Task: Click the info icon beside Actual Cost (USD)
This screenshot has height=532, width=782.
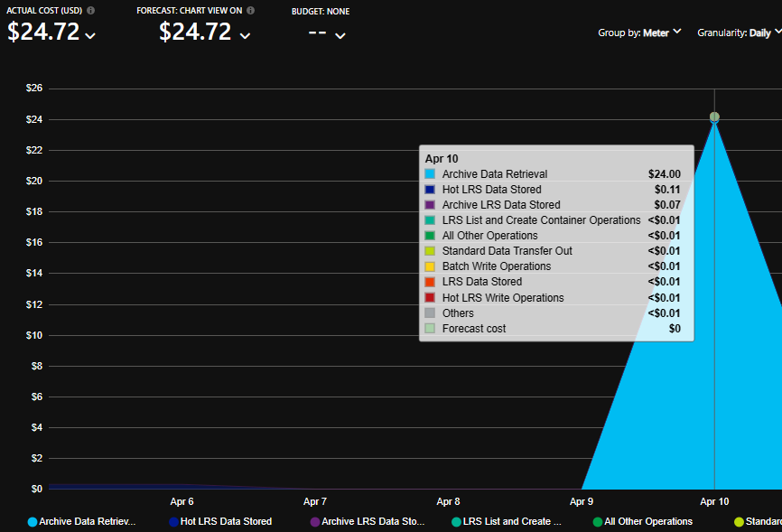Action: [x=91, y=11]
